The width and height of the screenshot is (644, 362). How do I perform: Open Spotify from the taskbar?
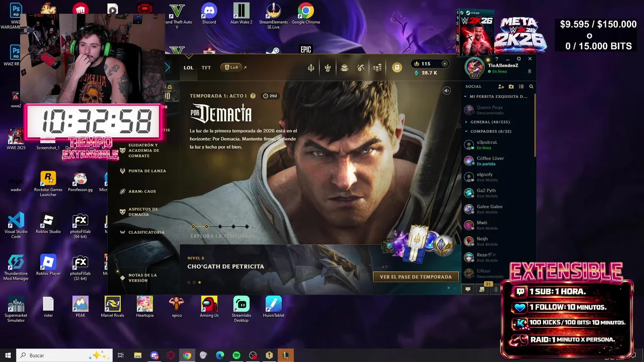point(236,355)
